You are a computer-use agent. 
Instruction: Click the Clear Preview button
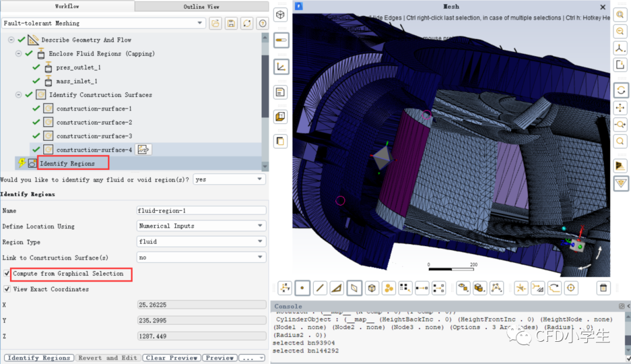click(171, 358)
